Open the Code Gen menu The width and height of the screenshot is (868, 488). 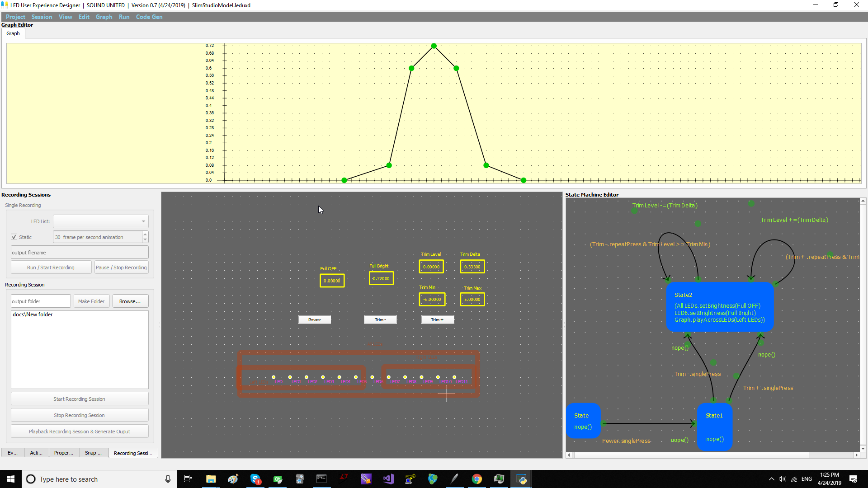[x=149, y=16]
